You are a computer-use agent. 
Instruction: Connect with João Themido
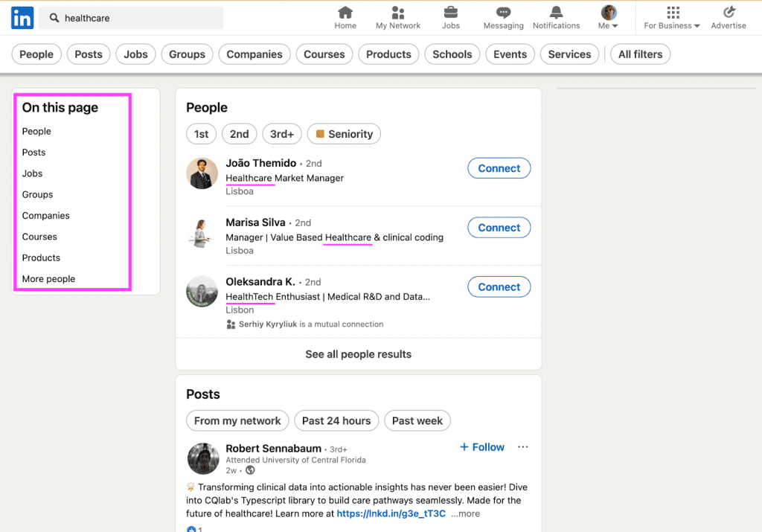(499, 168)
